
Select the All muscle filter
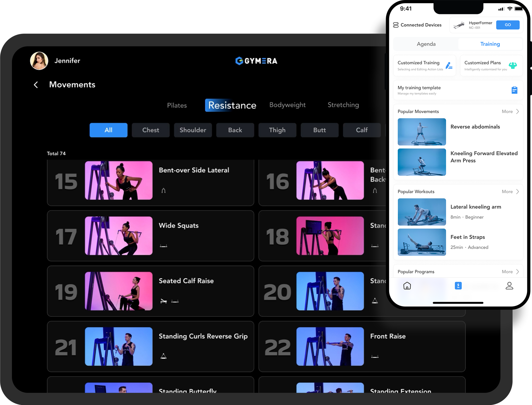(x=109, y=130)
